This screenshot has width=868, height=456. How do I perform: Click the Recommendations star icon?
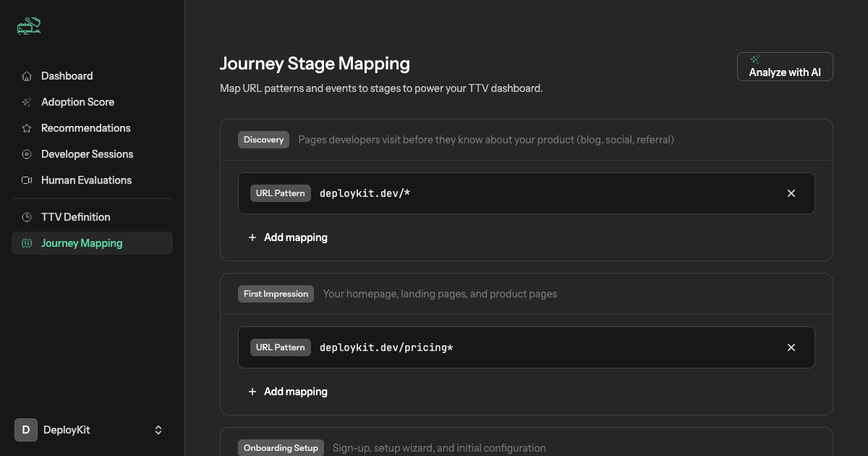pos(26,127)
